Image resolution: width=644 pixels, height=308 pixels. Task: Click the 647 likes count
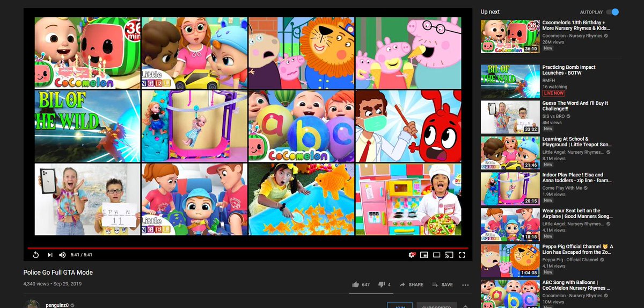(365, 285)
